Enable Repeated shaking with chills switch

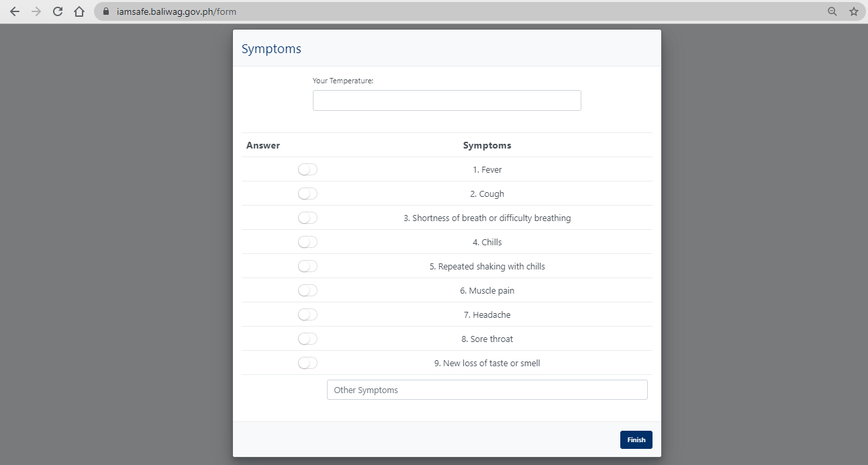[x=307, y=266]
